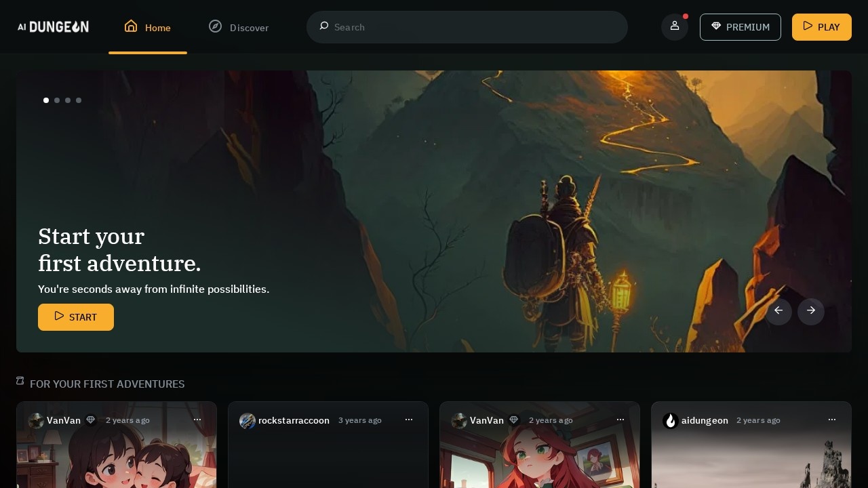
Task: Select the first carousel dot indicator
Action: [46, 100]
